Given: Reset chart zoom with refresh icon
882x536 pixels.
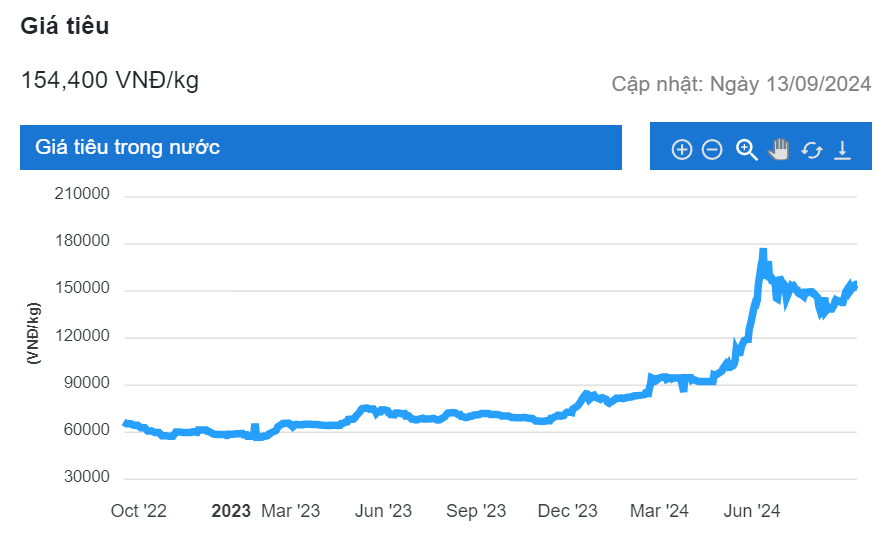Looking at the screenshot, I should click(811, 150).
